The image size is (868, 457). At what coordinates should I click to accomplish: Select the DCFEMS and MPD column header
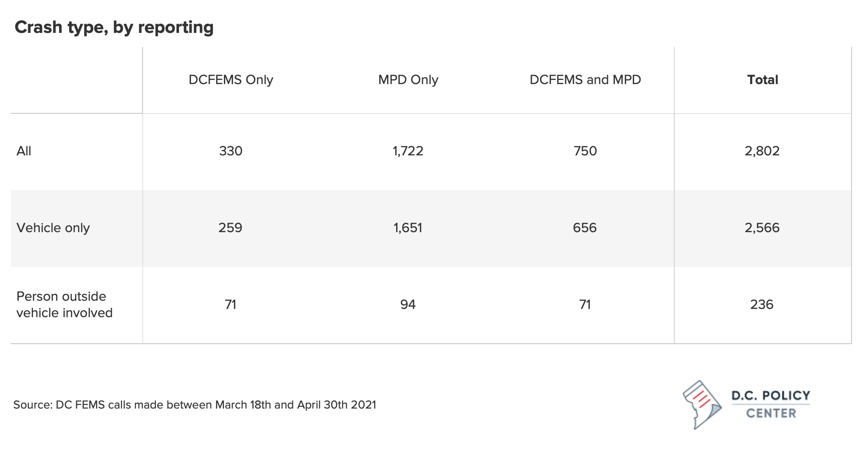[585, 80]
